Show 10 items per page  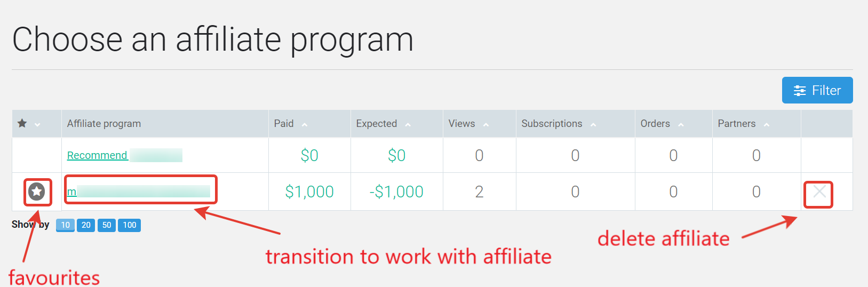point(65,225)
